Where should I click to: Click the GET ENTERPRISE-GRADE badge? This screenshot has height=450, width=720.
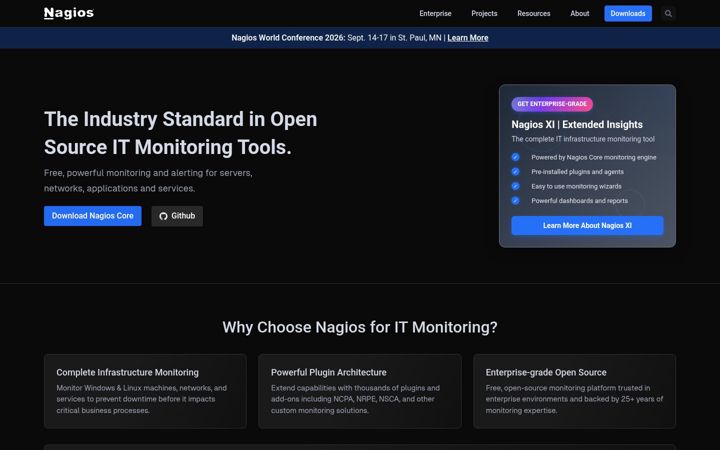click(x=552, y=104)
